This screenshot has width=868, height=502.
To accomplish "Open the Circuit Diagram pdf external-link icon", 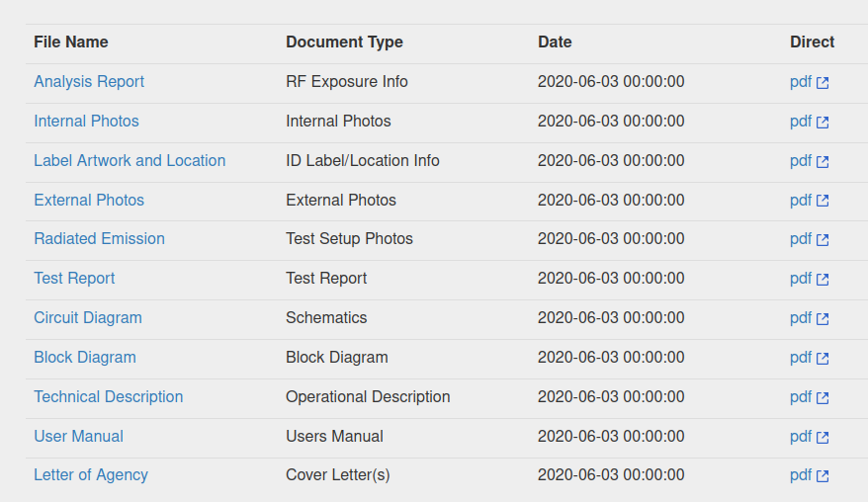I will tap(823, 319).
